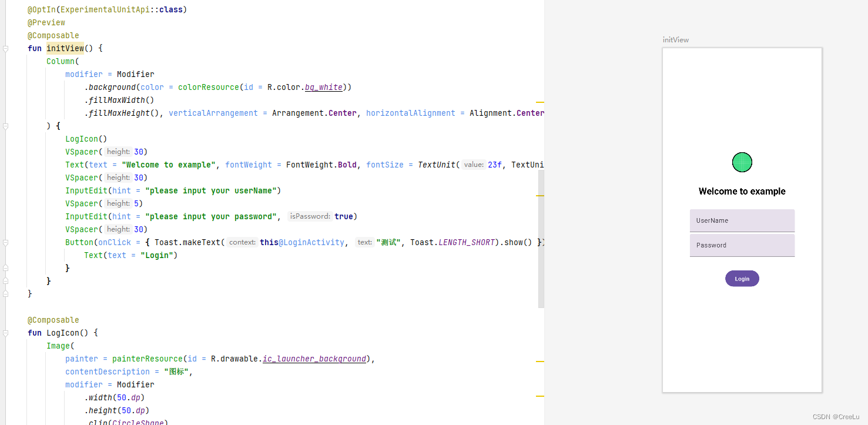
Task: Click the yellow warning stripe beside fillMaxWidth line
Action: [540, 102]
